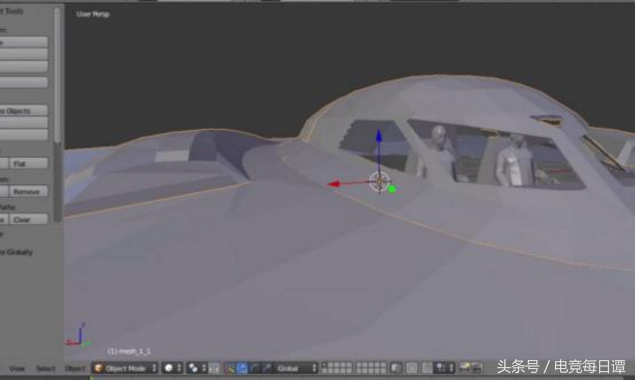
Task: Open the Object Mode dropdown
Action: click(125, 368)
